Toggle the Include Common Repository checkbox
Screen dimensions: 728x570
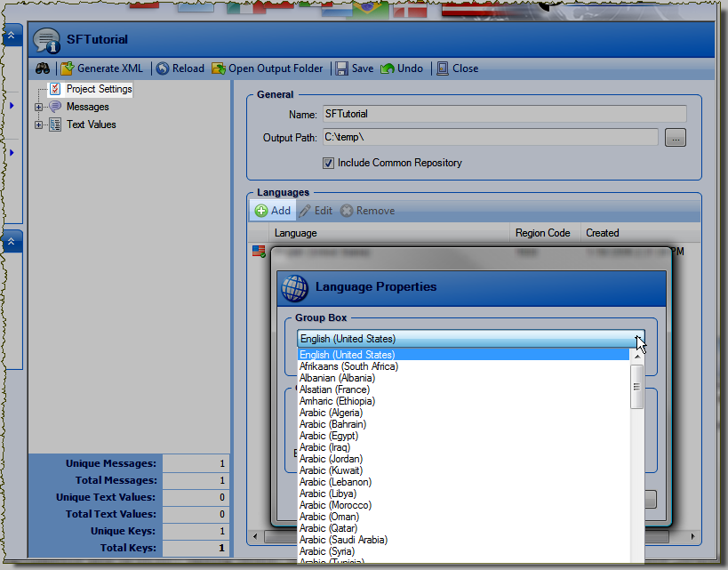pyautogui.click(x=328, y=164)
